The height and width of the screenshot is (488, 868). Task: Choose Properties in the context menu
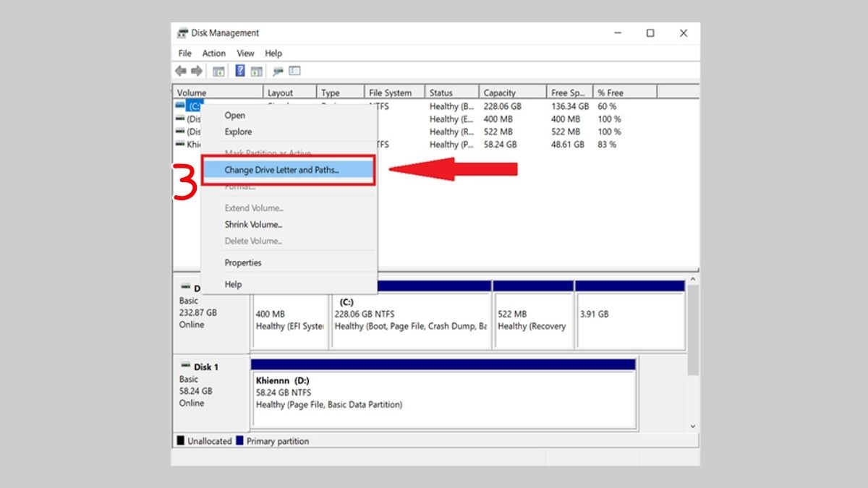pos(243,263)
